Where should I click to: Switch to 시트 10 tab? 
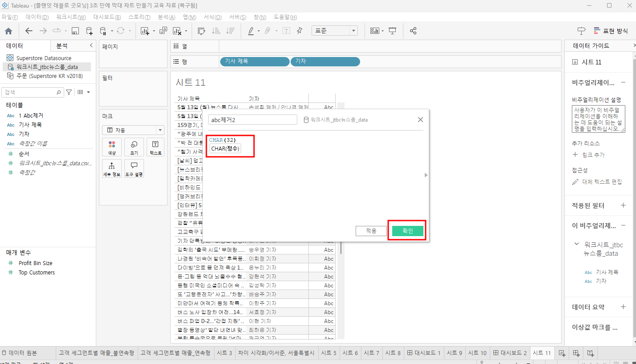[477, 353]
